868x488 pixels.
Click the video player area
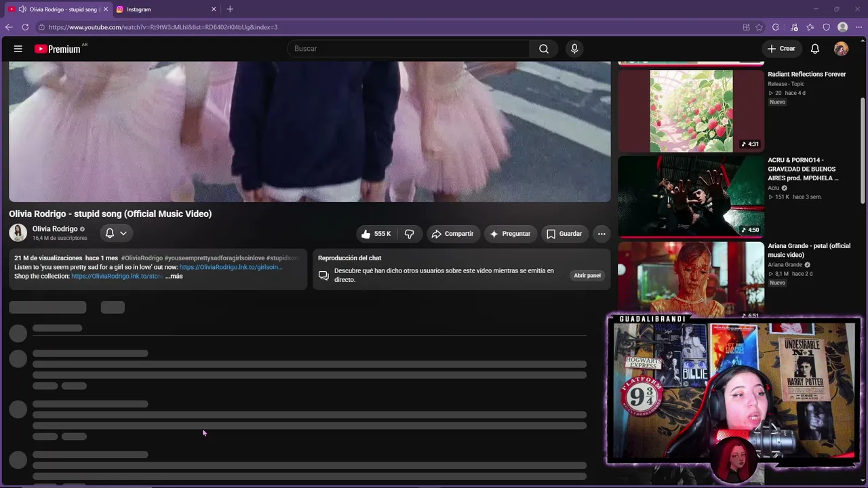click(x=310, y=131)
